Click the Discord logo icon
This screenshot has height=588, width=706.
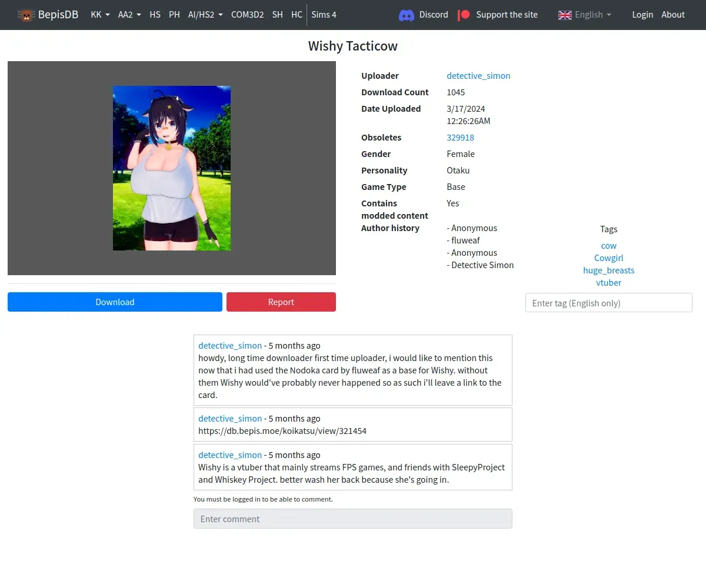[x=407, y=15]
